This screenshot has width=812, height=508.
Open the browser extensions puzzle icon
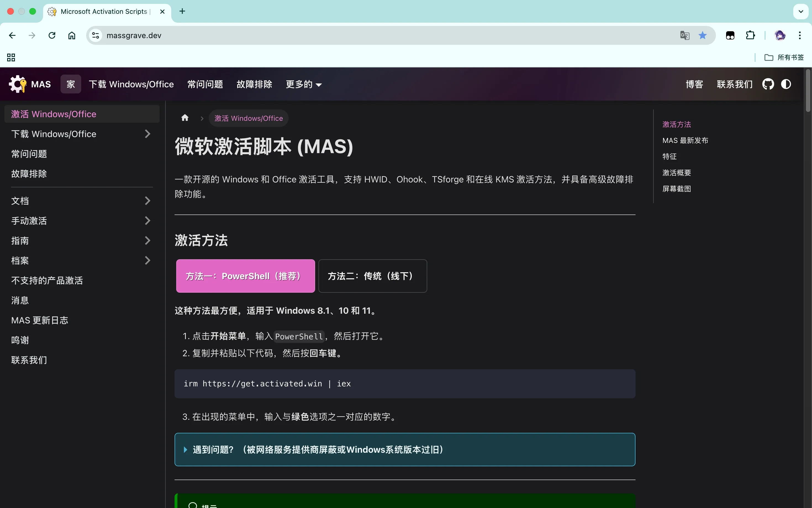click(751, 35)
